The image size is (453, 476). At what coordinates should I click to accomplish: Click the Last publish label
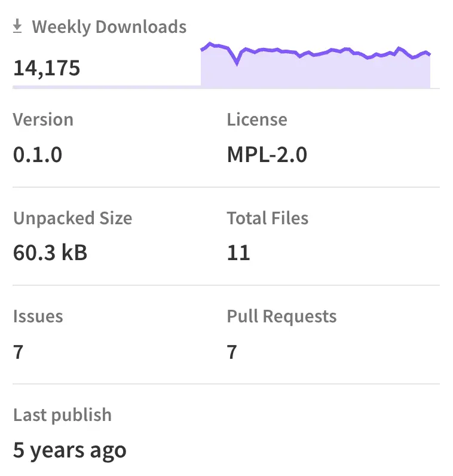pos(62,414)
